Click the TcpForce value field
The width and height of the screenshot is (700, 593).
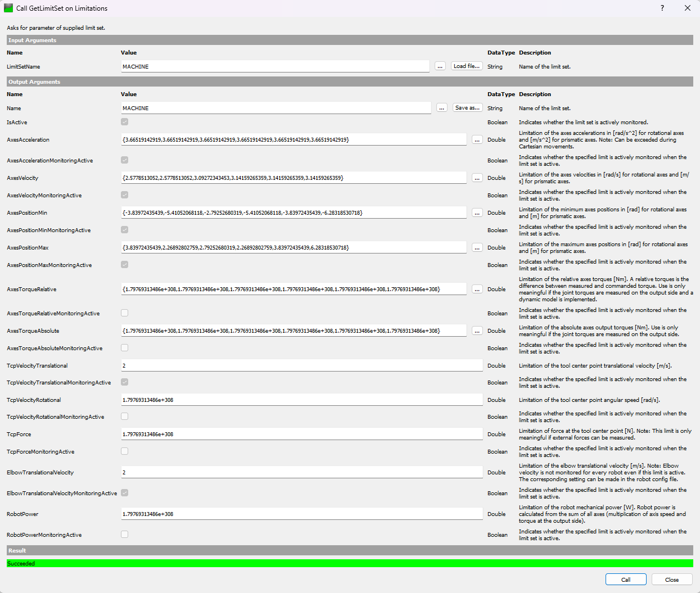point(302,434)
